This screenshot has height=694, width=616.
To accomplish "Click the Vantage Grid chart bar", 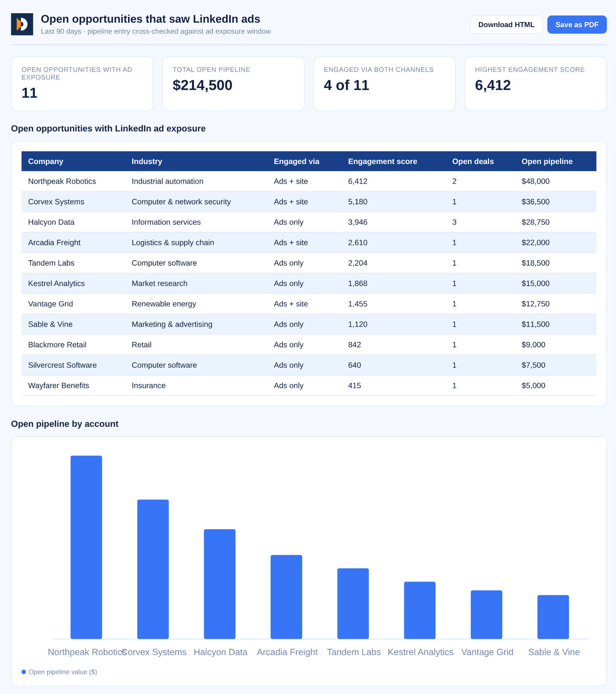I will [x=486, y=615].
